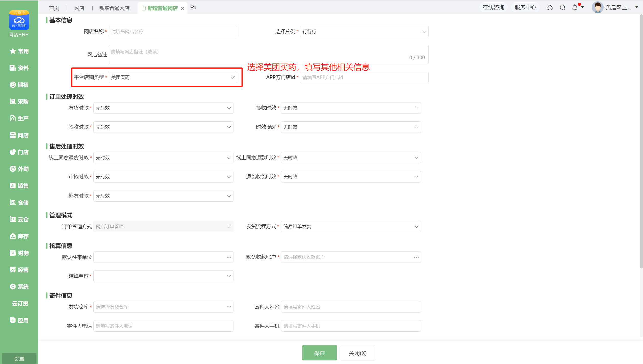Screen dimensions: 643x364
Task: Open the 生产 production sidebar menu
Action: pyautogui.click(x=19, y=119)
